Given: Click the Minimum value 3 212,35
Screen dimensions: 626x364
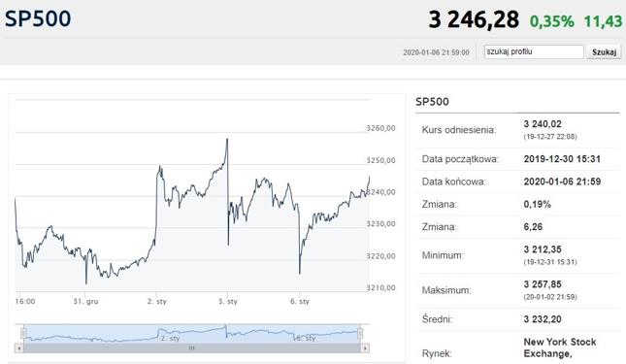Looking at the screenshot, I should coord(543,249).
